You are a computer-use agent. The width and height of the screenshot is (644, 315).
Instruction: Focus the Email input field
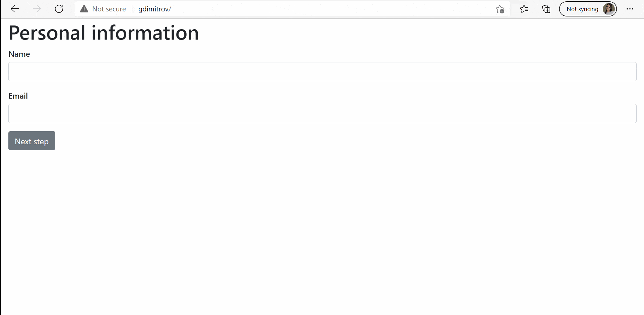click(x=322, y=113)
